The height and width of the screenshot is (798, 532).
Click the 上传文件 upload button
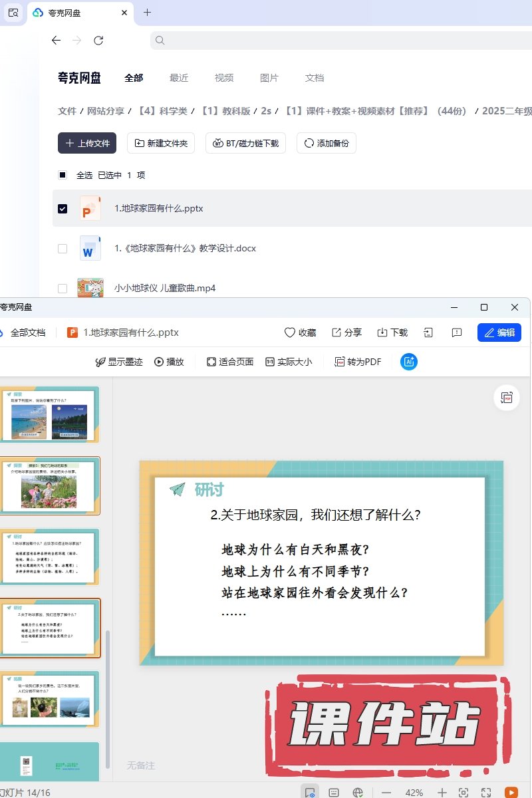(87, 143)
